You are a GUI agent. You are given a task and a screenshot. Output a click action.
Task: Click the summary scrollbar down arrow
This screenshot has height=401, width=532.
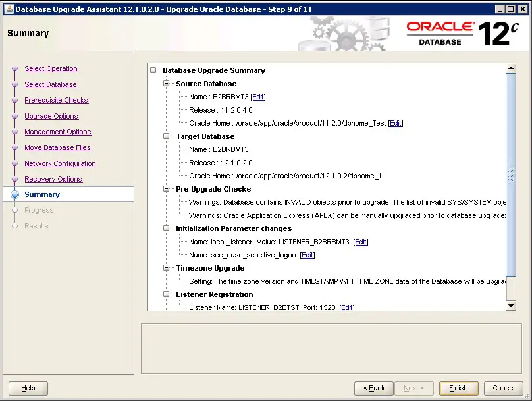(x=511, y=306)
